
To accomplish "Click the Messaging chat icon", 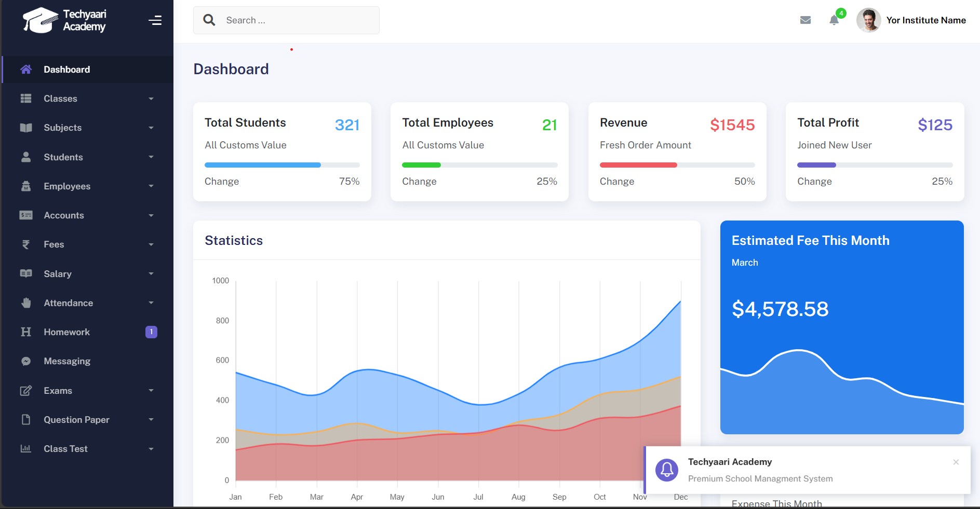I will pos(26,361).
